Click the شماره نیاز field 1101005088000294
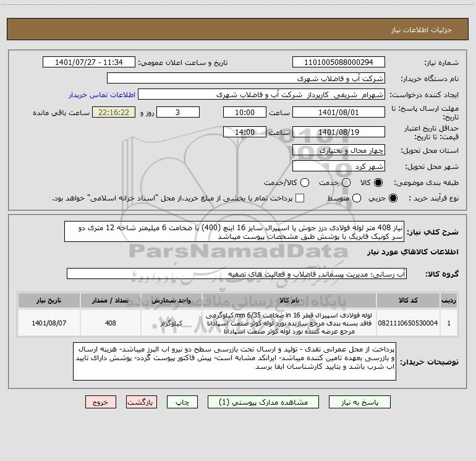 pyautogui.click(x=339, y=62)
